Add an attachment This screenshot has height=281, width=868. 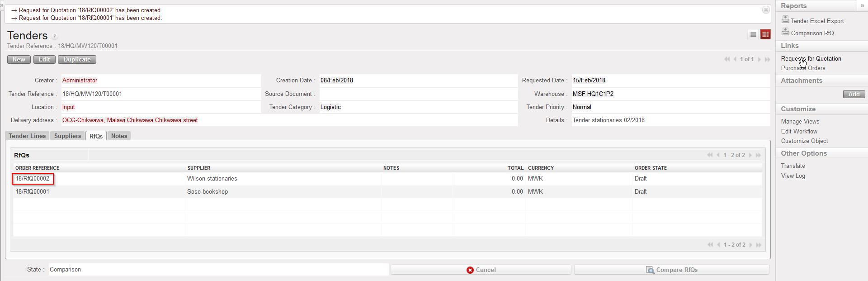pos(854,94)
